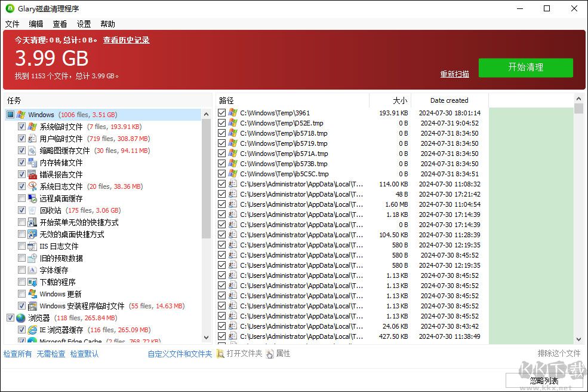Screen dimensions: 588x392
Task: Click the 内存转储文件 icon
Action: (x=33, y=163)
